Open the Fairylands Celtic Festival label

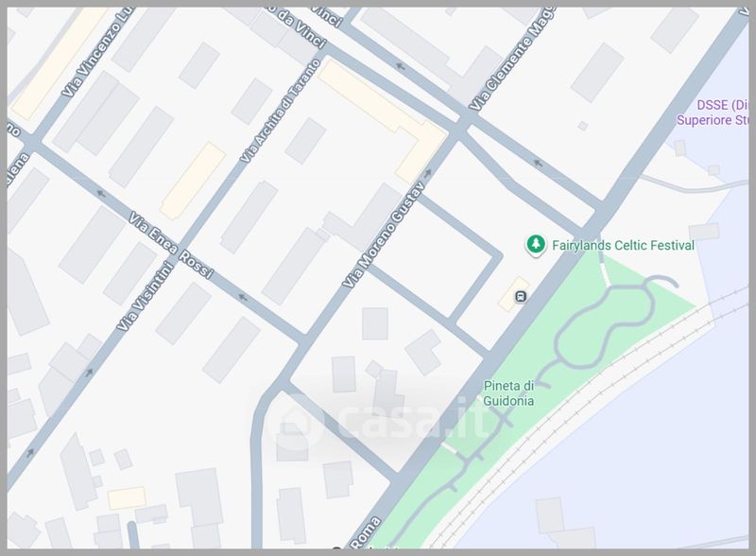[x=623, y=245]
